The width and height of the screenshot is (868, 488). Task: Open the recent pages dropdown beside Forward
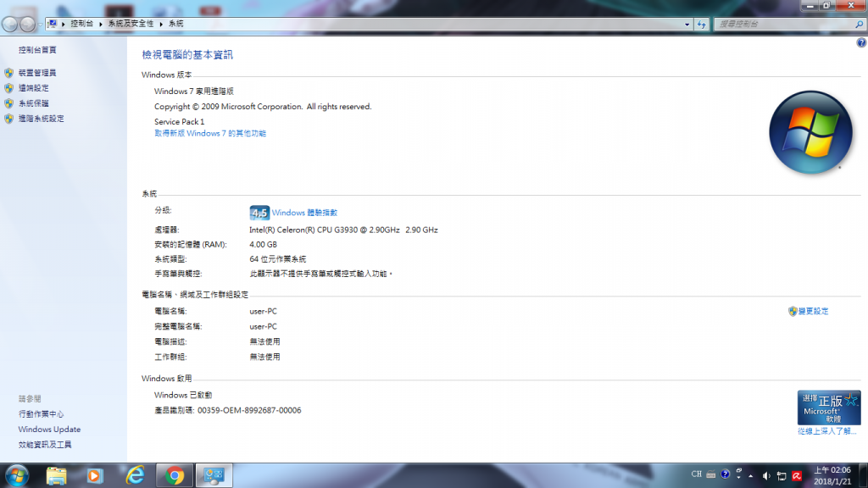pos(40,25)
